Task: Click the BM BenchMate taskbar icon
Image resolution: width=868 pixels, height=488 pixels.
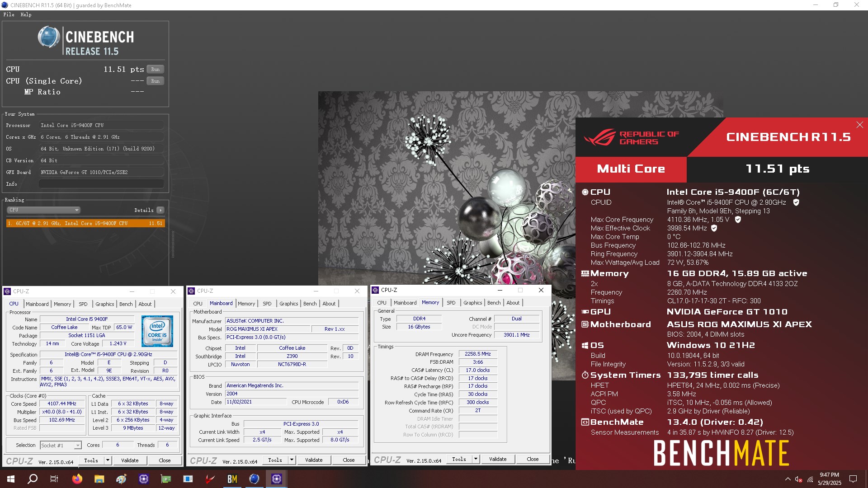Action: 232,479
